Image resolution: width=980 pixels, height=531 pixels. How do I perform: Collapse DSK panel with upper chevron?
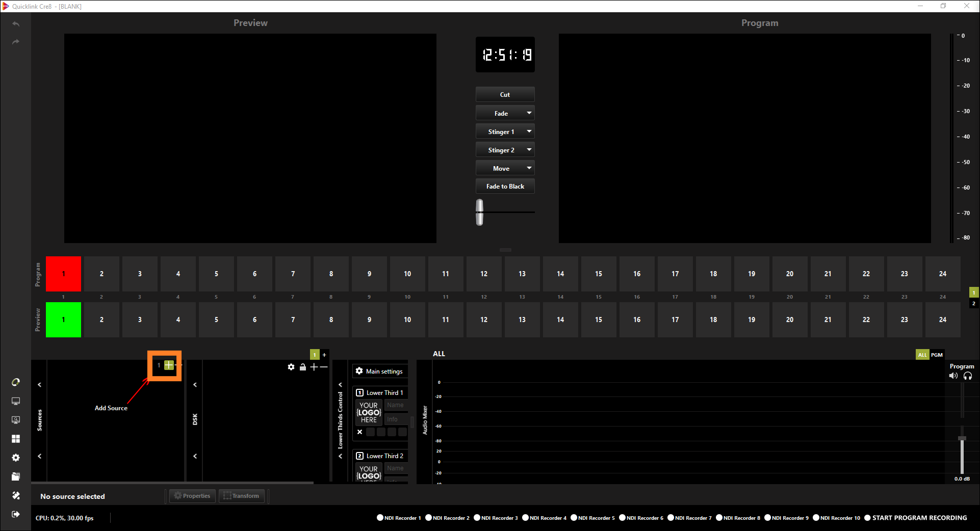click(195, 385)
